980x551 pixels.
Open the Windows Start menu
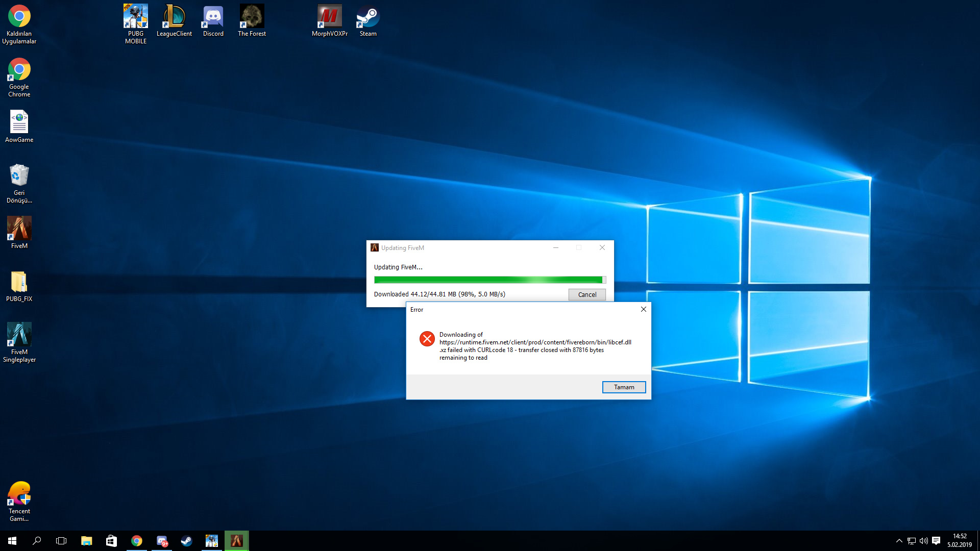pos(12,541)
